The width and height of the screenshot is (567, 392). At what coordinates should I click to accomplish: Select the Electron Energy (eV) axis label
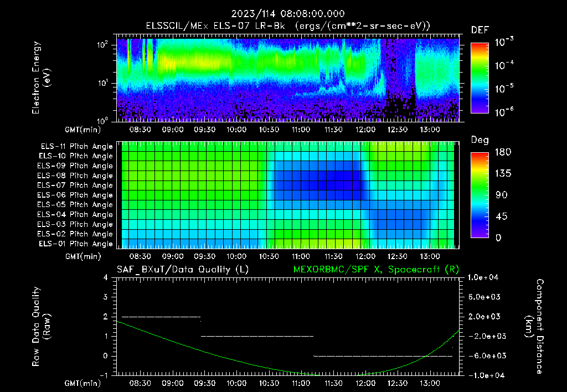(41, 78)
